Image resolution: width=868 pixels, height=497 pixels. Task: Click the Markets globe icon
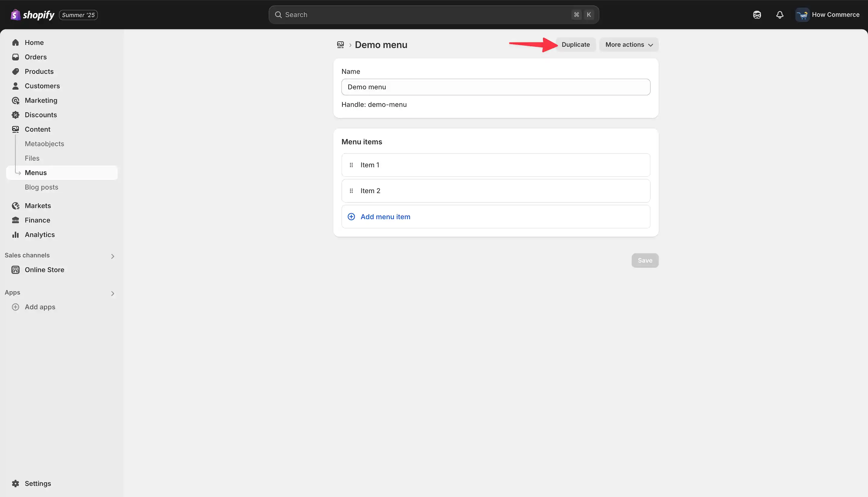click(x=15, y=206)
